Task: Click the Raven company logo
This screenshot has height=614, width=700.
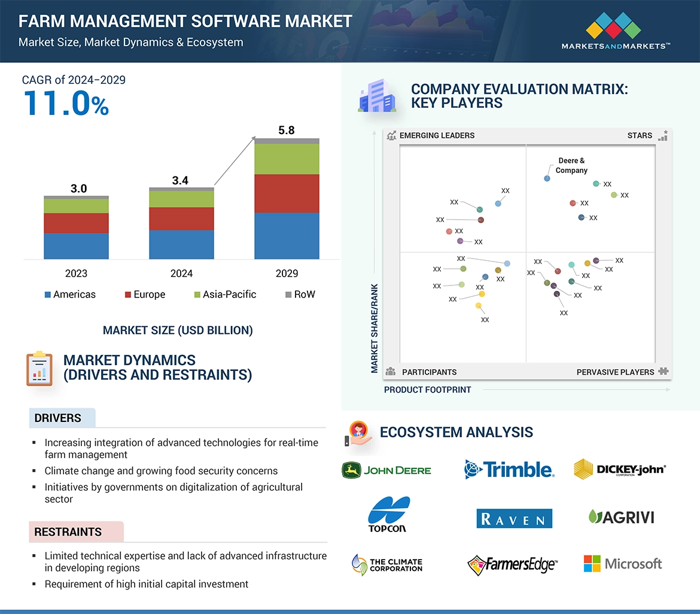Action: coord(513,518)
